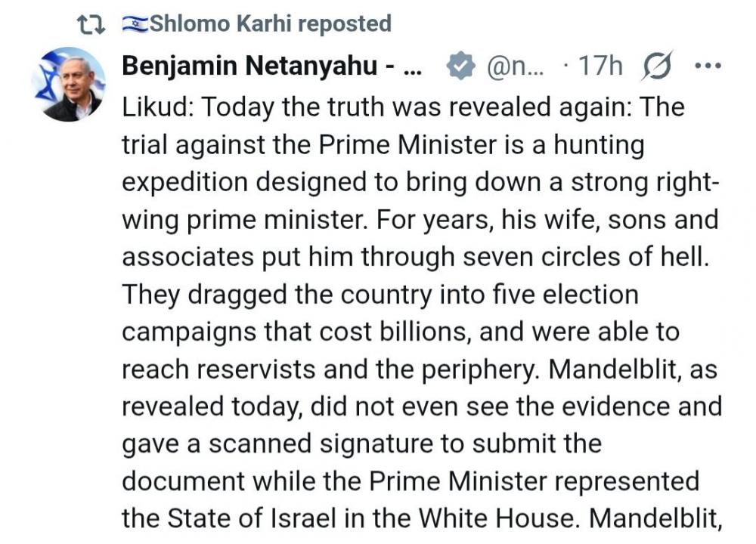The width and height of the screenshot is (756, 544).
Task: Click the "seven circles of hell" text
Action: [x=586, y=256]
